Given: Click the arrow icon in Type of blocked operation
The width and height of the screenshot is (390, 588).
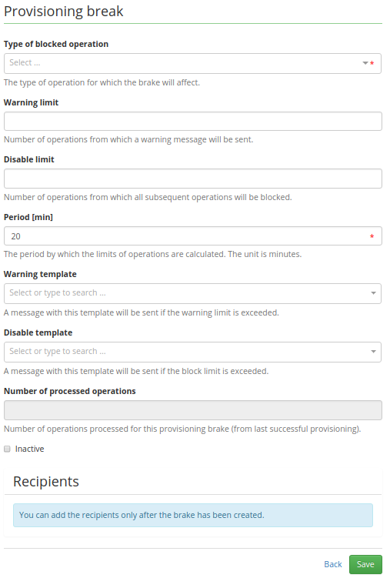Looking at the screenshot, I should point(365,63).
